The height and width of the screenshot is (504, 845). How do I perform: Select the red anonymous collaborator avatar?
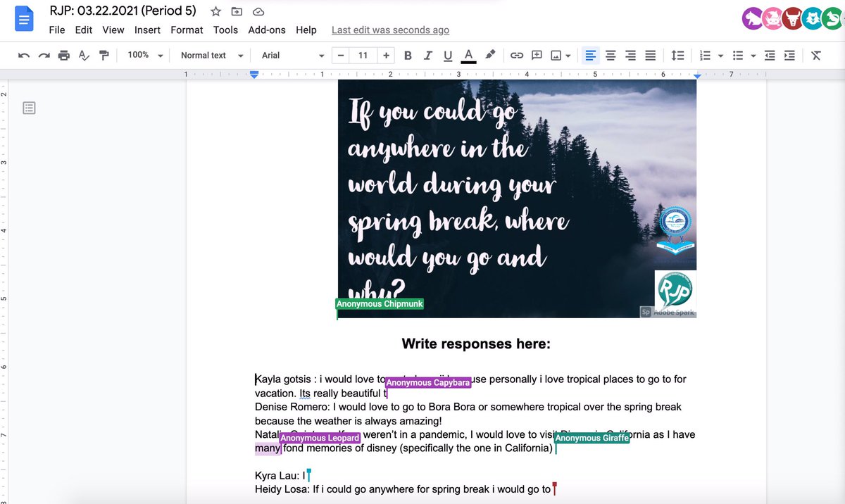pos(791,18)
